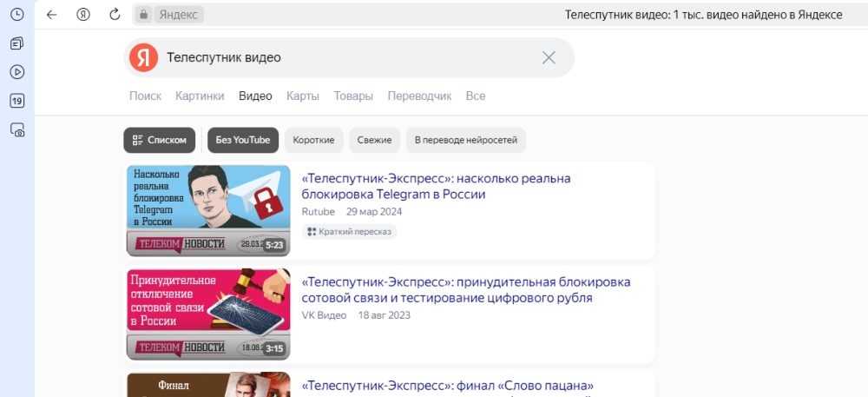Image resolution: width=868 pixels, height=397 pixels.
Task: Enable В переводе нейросетей filter
Action: (x=466, y=140)
